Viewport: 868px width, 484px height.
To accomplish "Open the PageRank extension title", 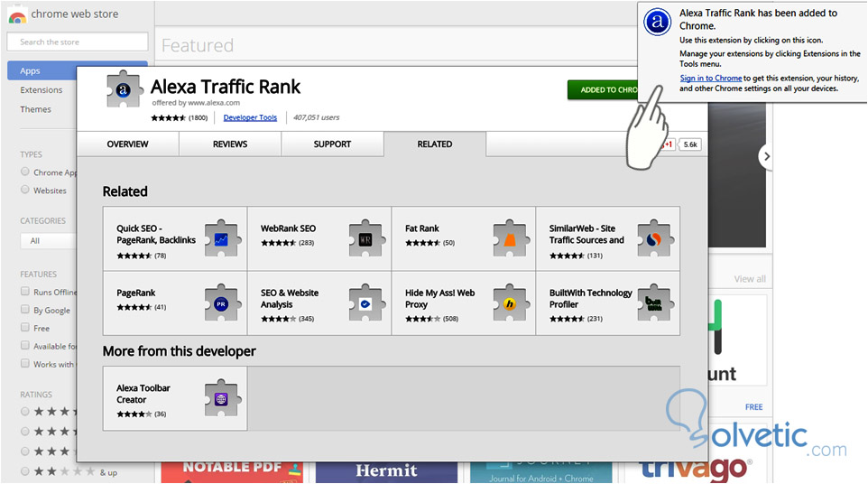I will pos(135,293).
